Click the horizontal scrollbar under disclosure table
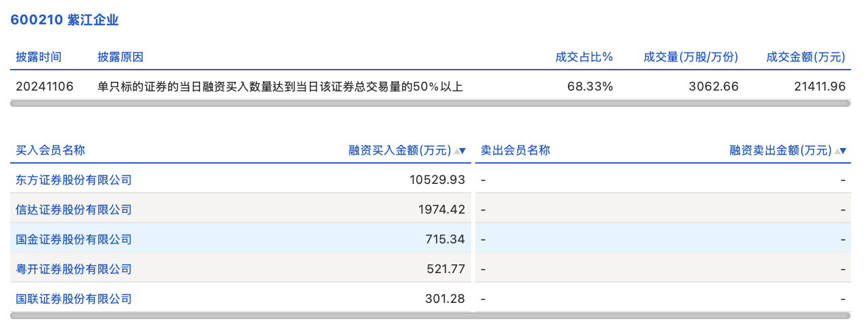 pos(430,103)
